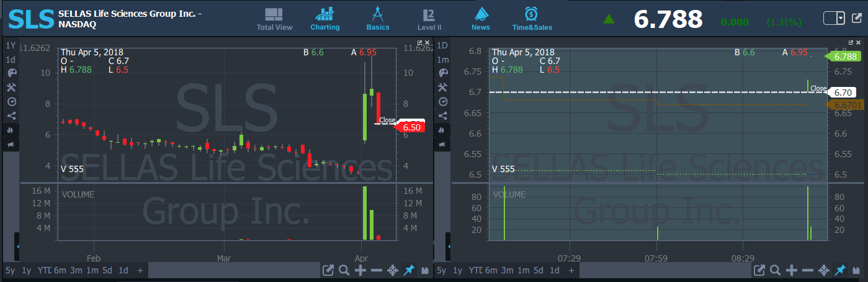Image resolution: width=868 pixels, height=282 pixels.
Task: Click the SLS ticker symbol in header
Action: (x=30, y=19)
